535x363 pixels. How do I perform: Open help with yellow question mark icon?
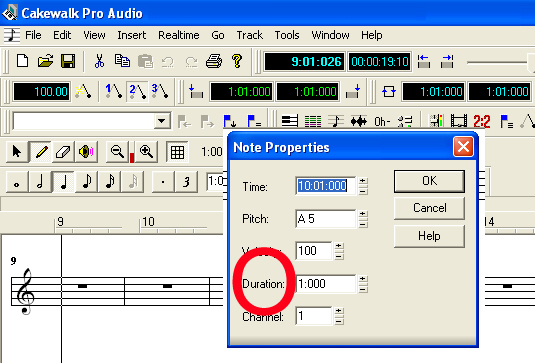tap(237, 61)
